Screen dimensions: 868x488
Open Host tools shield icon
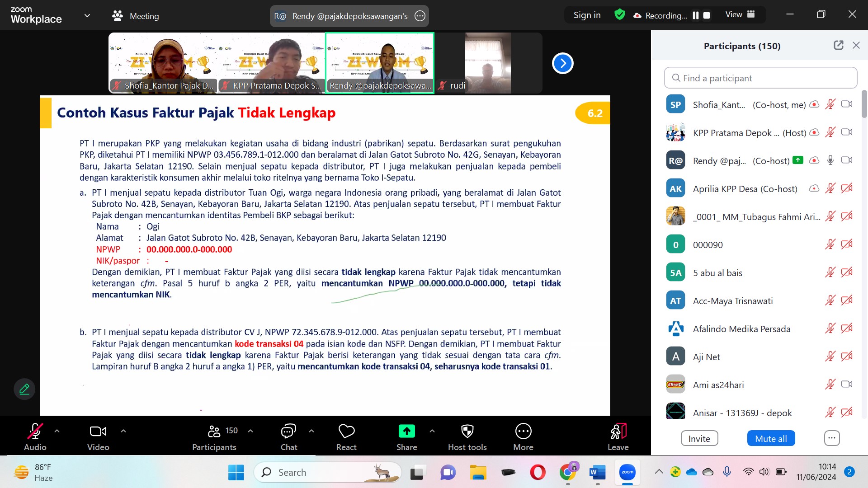(x=467, y=432)
